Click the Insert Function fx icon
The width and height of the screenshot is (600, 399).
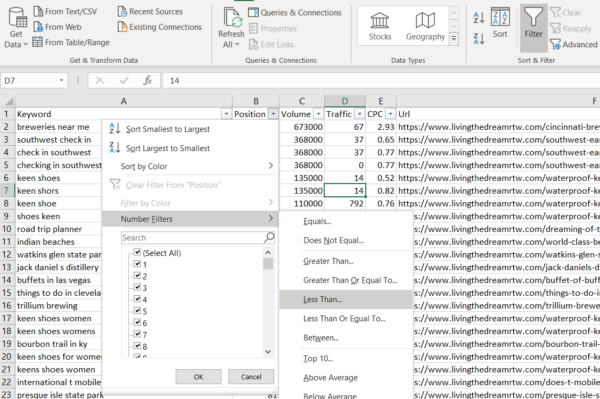point(148,80)
